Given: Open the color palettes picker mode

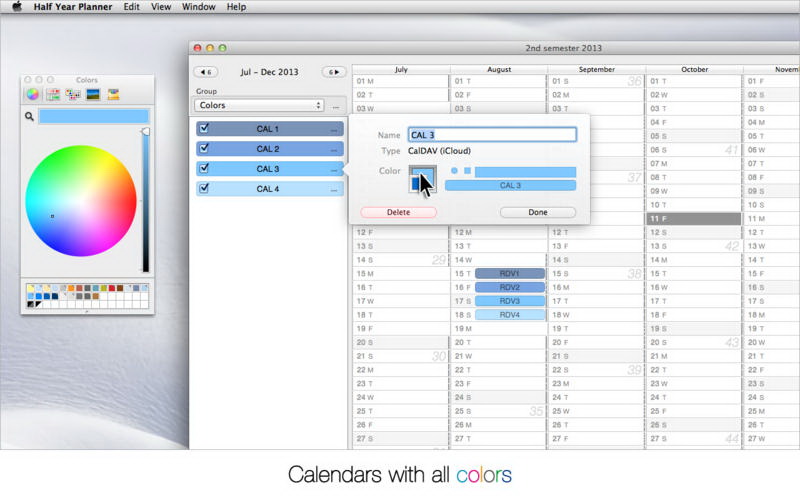Looking at the screenshot, I should point(73,95).
